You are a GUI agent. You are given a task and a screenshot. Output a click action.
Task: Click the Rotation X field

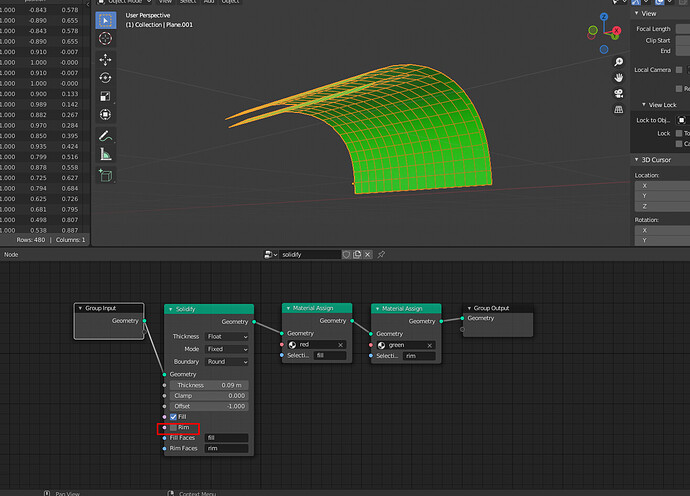(x=662, y=231)
